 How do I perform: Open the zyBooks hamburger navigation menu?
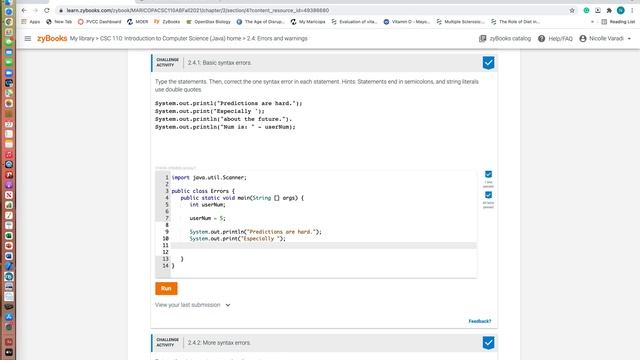click(28, 38)
